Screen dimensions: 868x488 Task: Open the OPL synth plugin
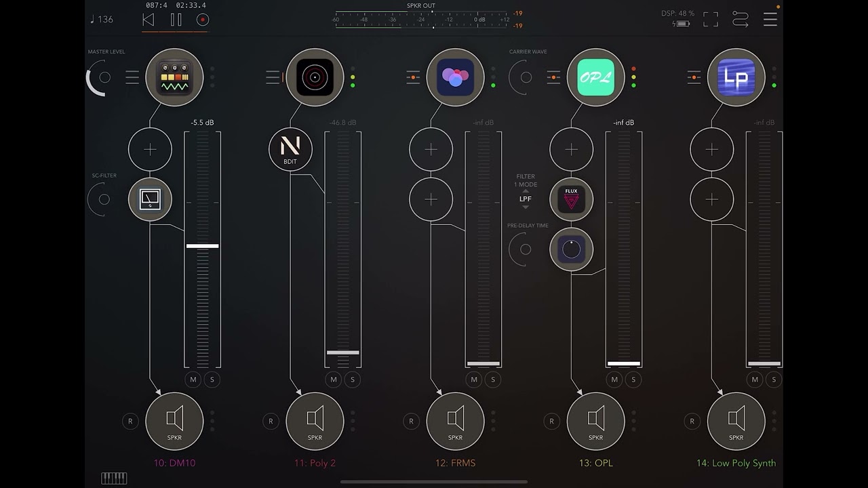[x=595, y=77]
